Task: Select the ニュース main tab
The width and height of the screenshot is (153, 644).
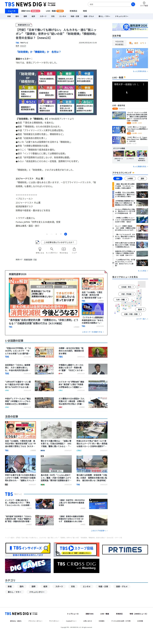Action: (x=11, y=11)
